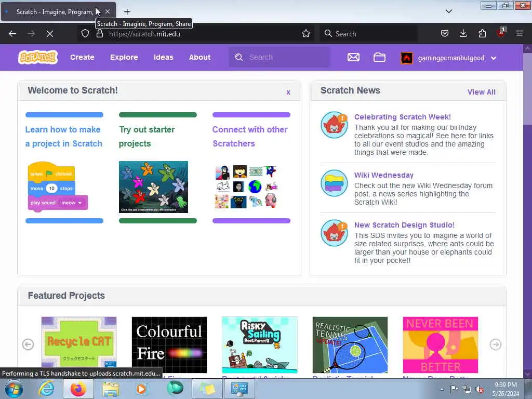Open New Scratch Design Studio! headline
This screenshot has height=399, width=532.
click(x=404, y=225)
